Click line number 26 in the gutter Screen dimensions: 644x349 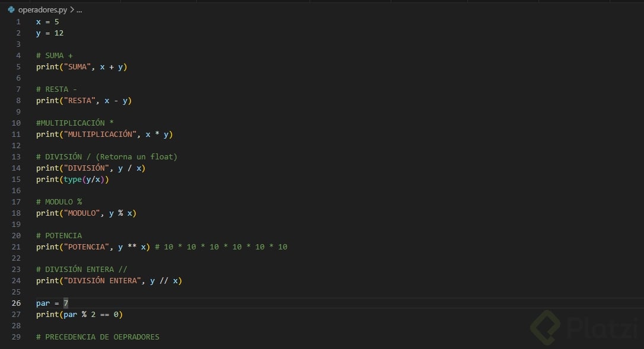[16, 303]
